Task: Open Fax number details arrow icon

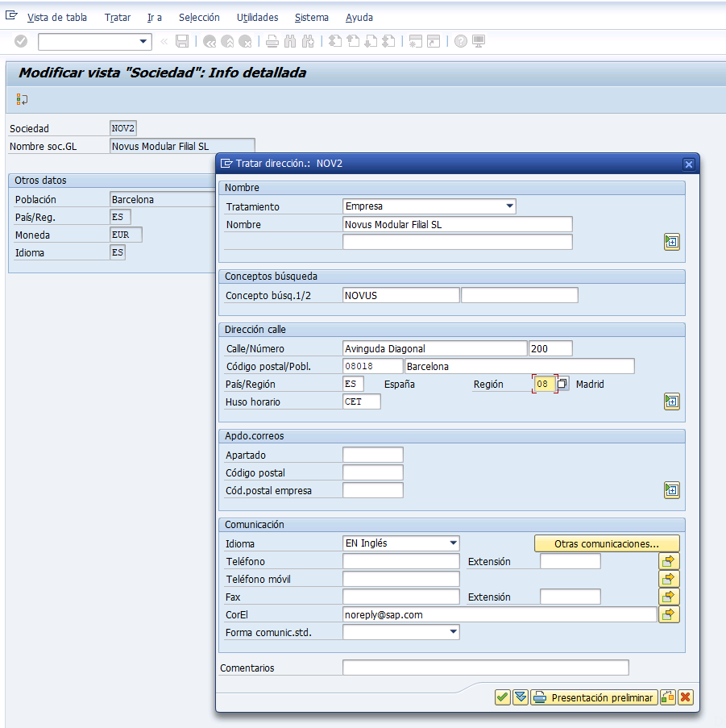Action: pyautogui.click(x=669, y=597)
